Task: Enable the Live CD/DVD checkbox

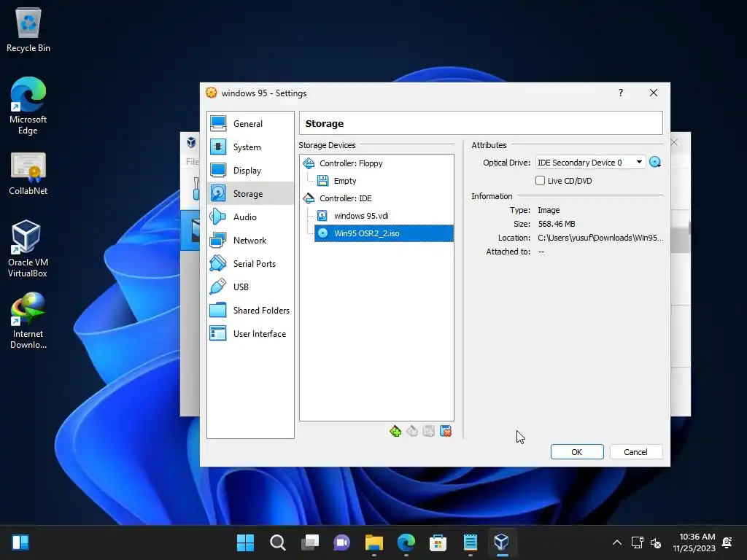Action: tap(541, 181)
